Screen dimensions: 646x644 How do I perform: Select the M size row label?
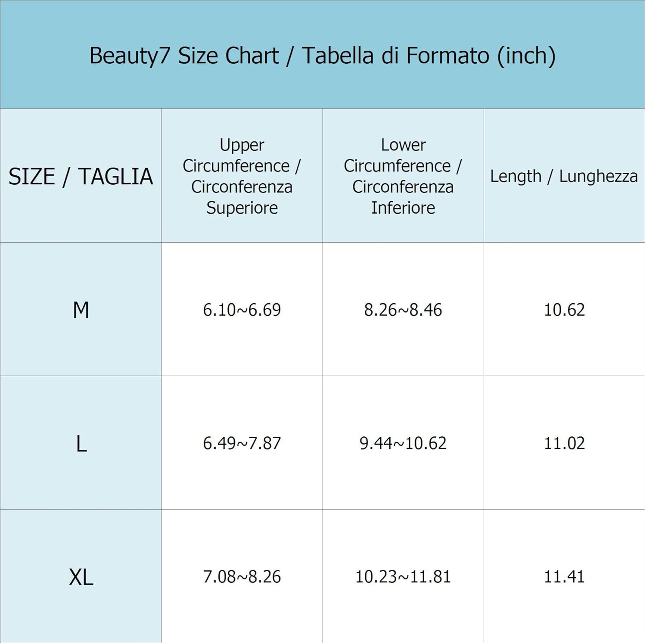(81, 310)
